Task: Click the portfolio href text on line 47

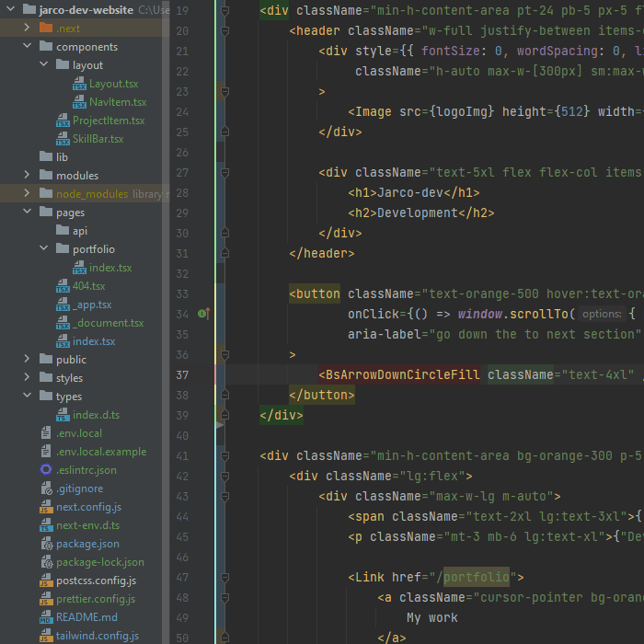Action: coord(476,577)
